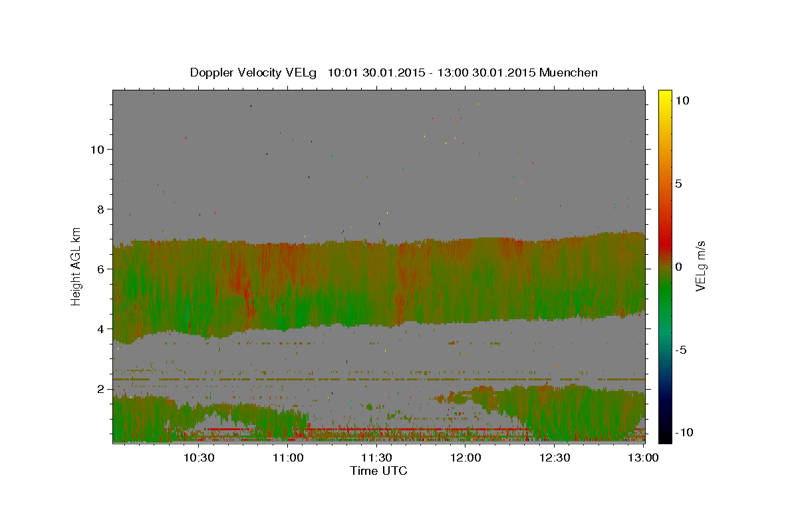The height and width of the screenshot is (532, 798).
Task: Click the height axis label 4
Action: pyautogui.click(x=100, y=329)
